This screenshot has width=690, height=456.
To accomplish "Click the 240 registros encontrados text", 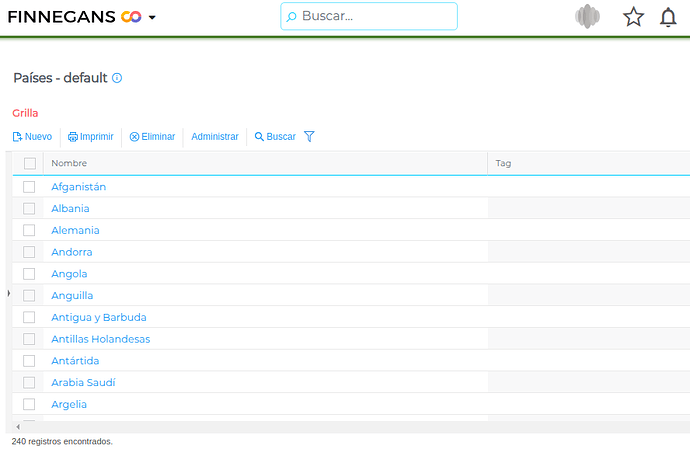I will (62, 441).
